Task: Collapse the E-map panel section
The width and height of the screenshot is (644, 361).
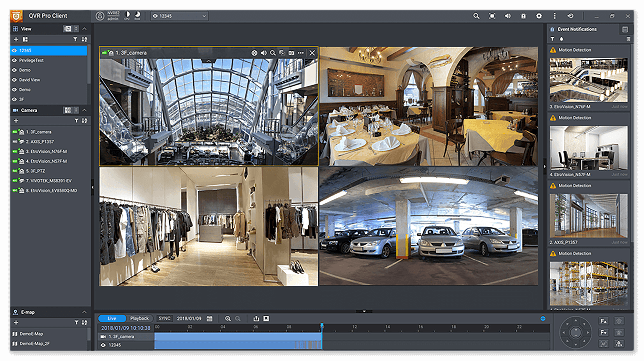Action: tap(84, 312)
